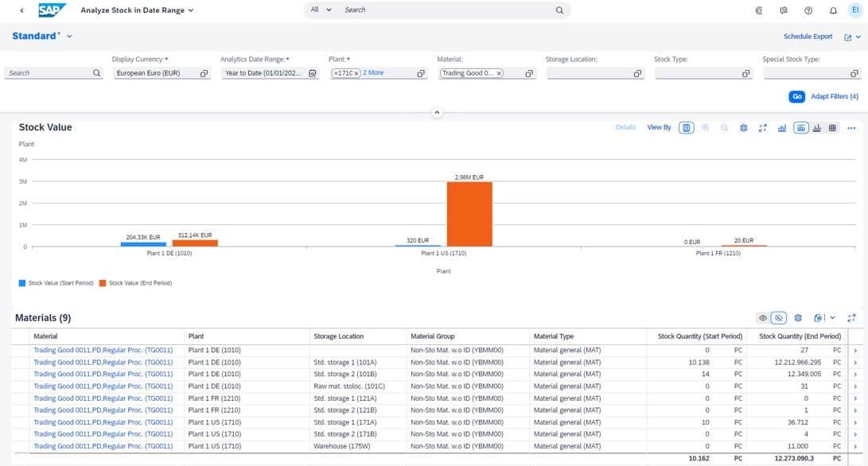Click the SAP logo
This screenshot has height=466, width=868.
(52, 10)
